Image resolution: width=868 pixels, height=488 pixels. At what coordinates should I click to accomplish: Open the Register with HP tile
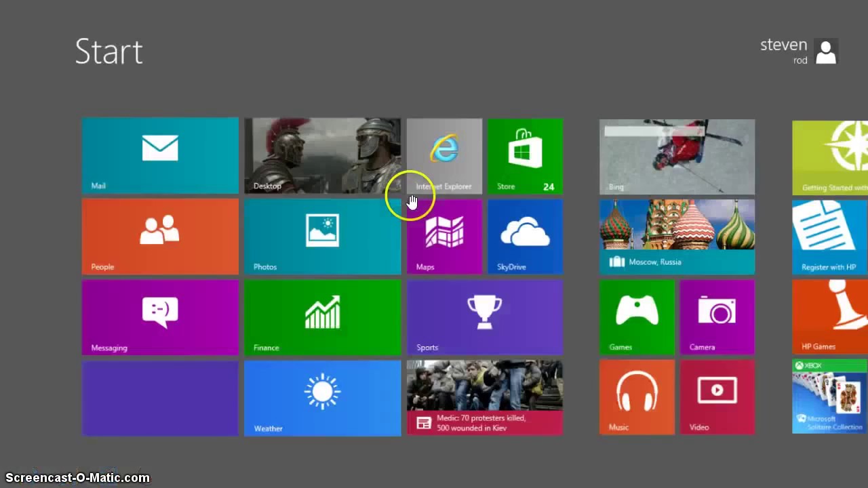pos(830,237)
